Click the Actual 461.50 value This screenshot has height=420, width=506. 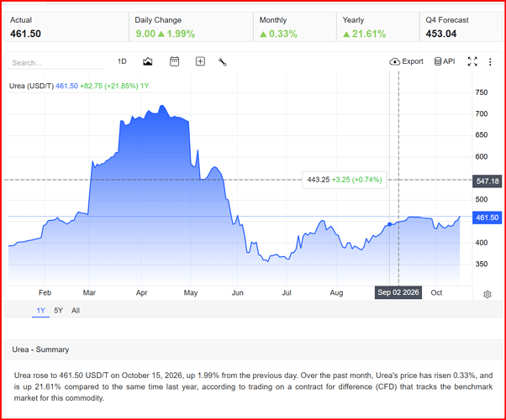(25, 34)
